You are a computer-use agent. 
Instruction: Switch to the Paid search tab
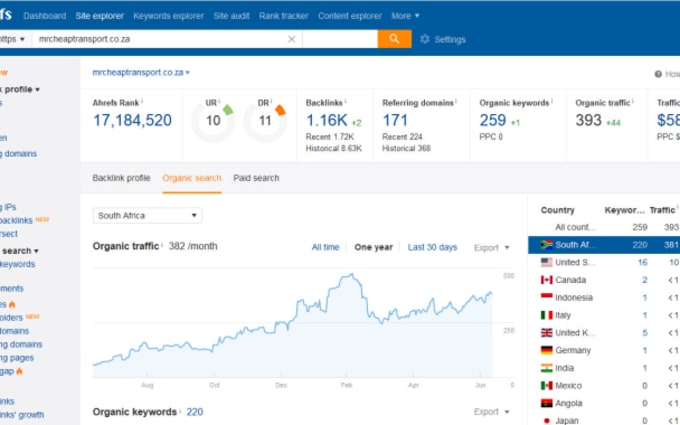[x=256, y=178]
